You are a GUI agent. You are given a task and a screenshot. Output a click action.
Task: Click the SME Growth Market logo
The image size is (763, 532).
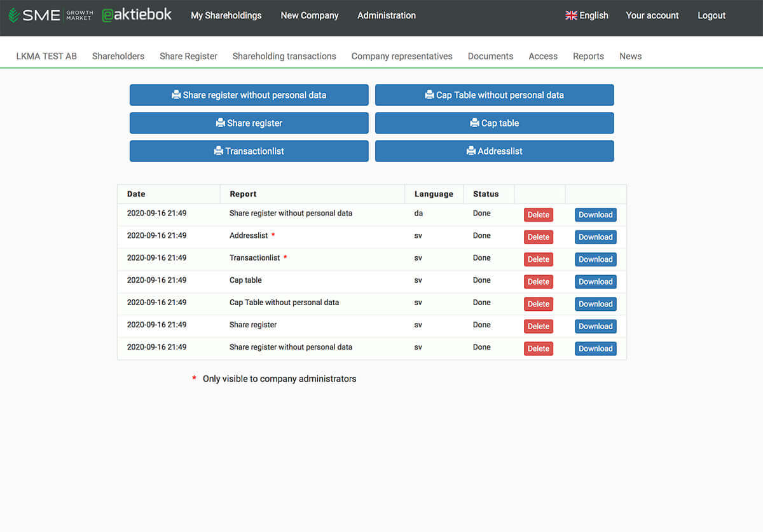tap(51, 15)
